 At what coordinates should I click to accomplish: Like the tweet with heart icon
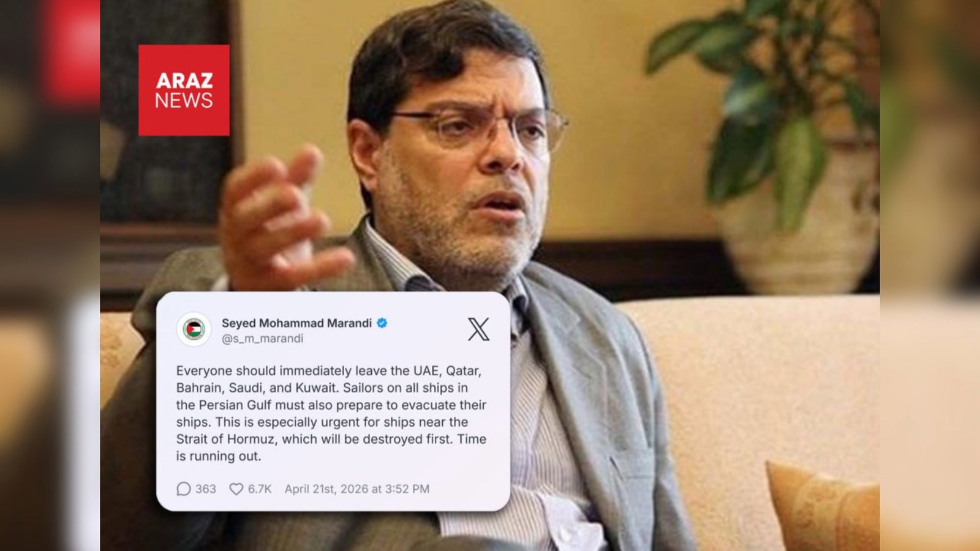(x=236, y=489)
